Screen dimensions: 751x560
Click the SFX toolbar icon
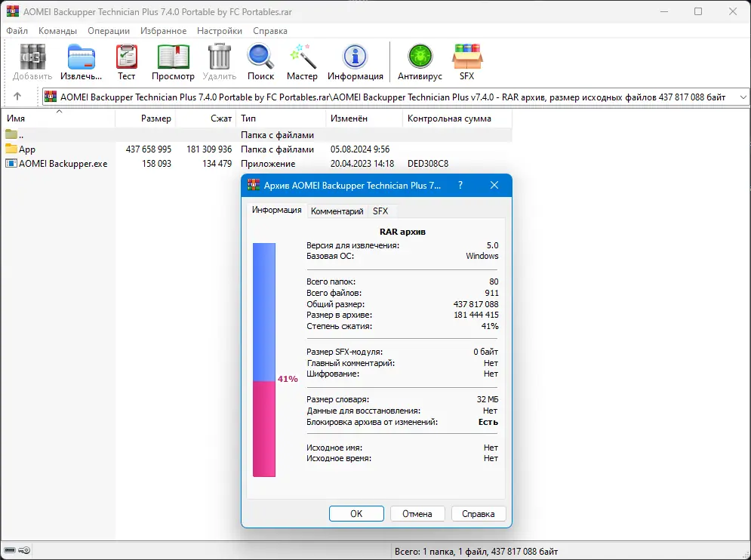point(467,57)
